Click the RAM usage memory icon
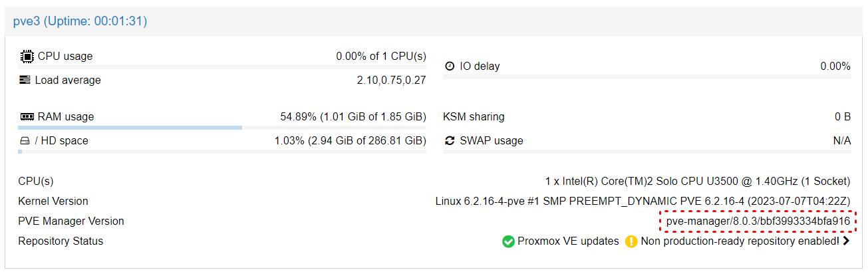The width and height of the screenshot is (868, 274). (26, 117)
